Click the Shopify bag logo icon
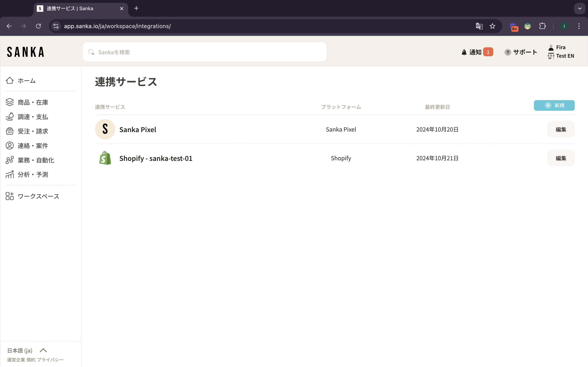588x367 pixels. click(x=105, y=158)
